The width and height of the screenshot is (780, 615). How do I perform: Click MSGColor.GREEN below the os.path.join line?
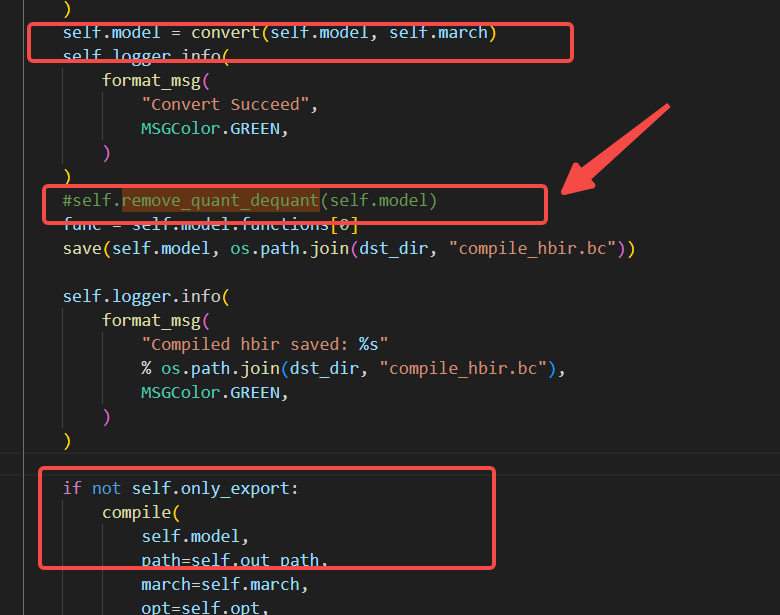pyautogui.click(x=214, y=392)
